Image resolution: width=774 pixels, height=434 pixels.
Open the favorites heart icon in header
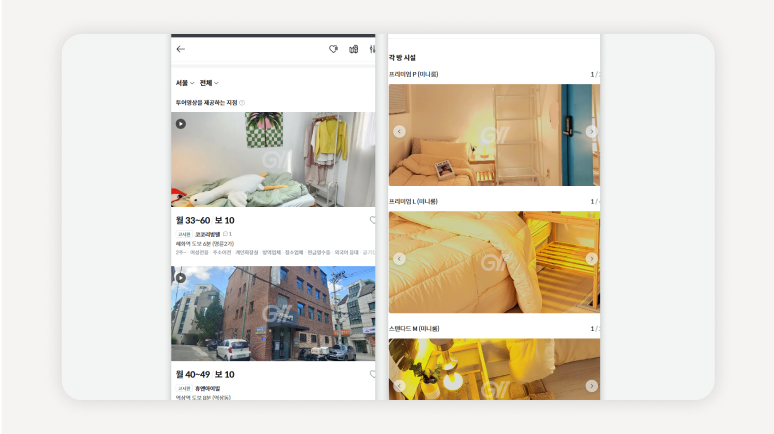click(334, 49)
